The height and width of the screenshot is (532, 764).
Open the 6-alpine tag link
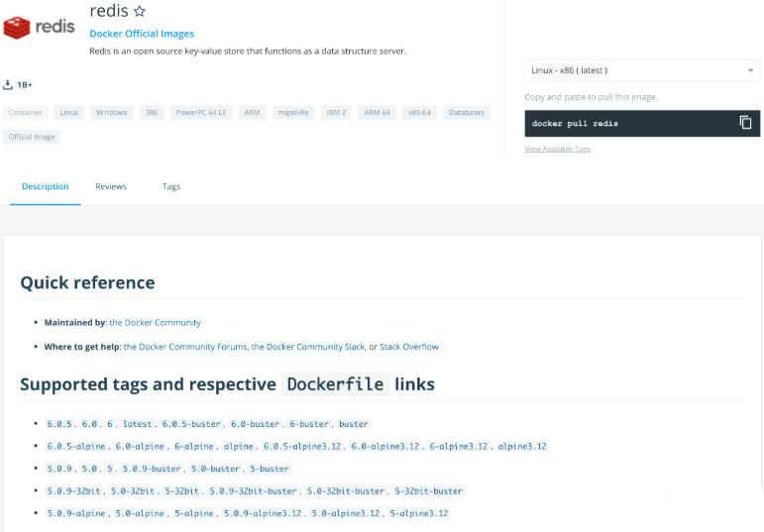[x=194, y=446]
